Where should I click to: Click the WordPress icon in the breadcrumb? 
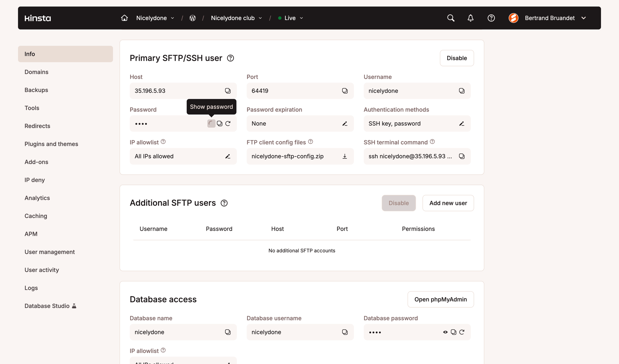pos(192,18)
